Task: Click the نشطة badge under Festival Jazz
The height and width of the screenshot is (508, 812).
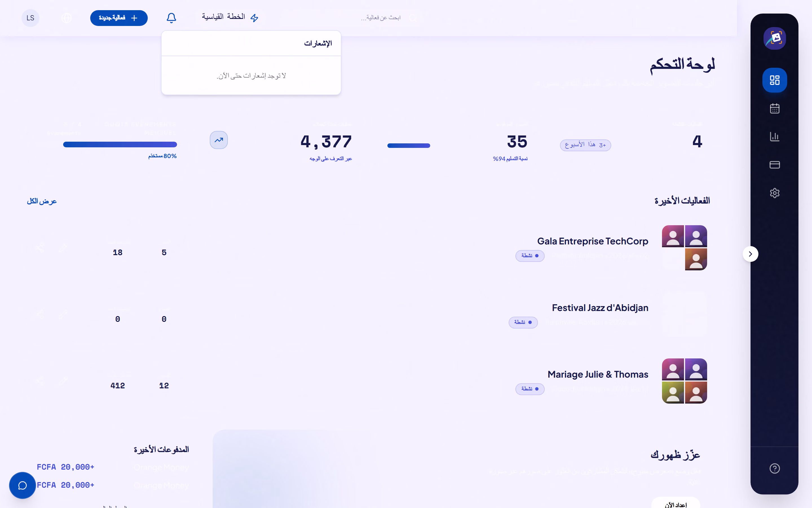Action: (x=523, y=322)
